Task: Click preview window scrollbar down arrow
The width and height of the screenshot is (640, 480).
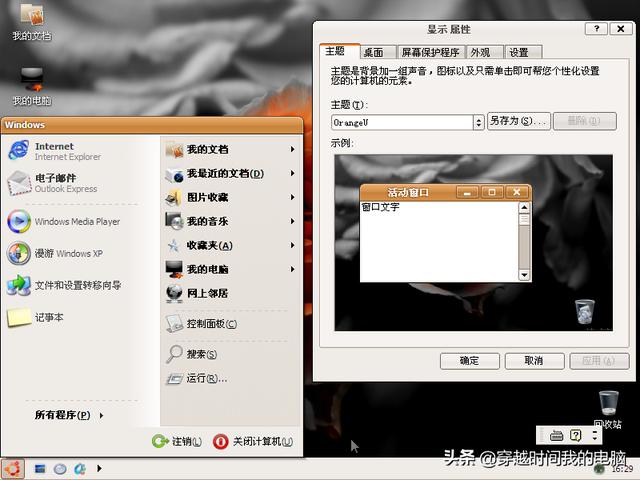Action: tap(524, 275)
